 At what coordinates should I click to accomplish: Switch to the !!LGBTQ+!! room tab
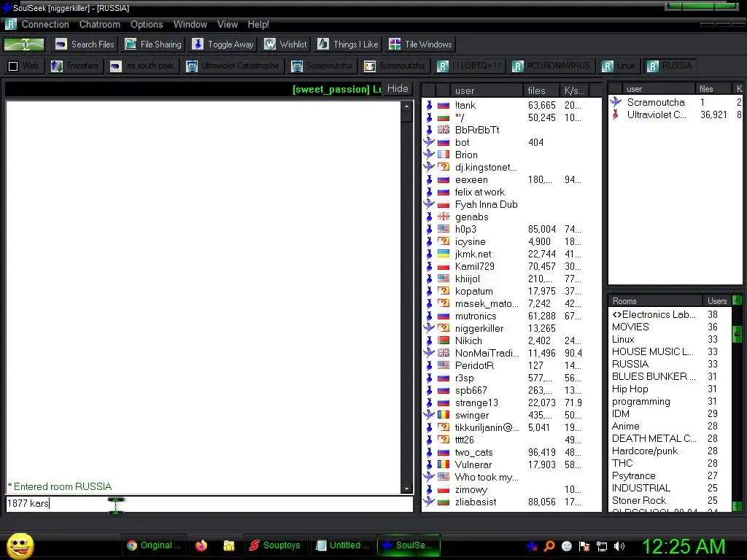coord(470,66)
